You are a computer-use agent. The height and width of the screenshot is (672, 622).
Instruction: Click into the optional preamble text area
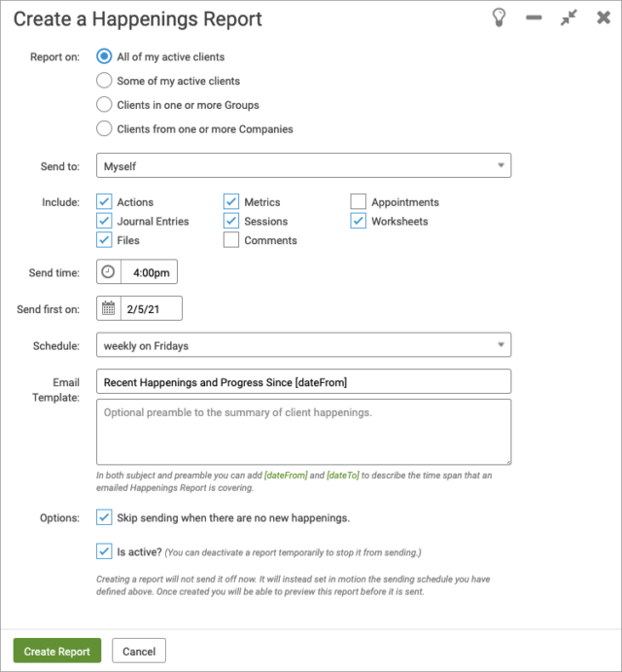pyautogui.click(x=303, y=432)
